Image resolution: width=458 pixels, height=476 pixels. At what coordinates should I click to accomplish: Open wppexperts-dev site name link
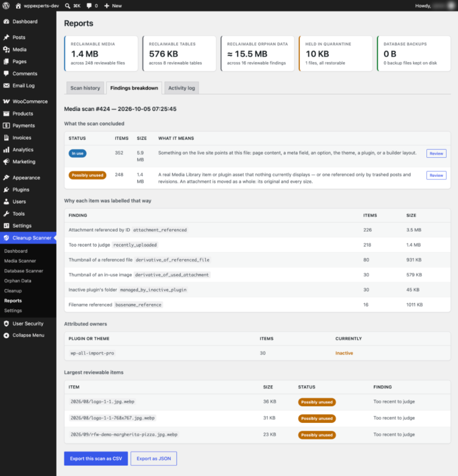click(41, 6)
